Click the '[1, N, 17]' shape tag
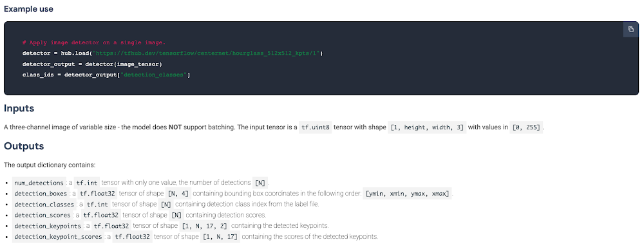644x249 pixels. 221,236
